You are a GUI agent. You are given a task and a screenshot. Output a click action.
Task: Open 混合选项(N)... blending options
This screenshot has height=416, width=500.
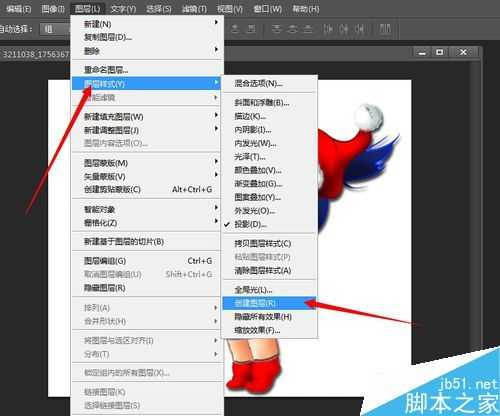coord(269,83)
